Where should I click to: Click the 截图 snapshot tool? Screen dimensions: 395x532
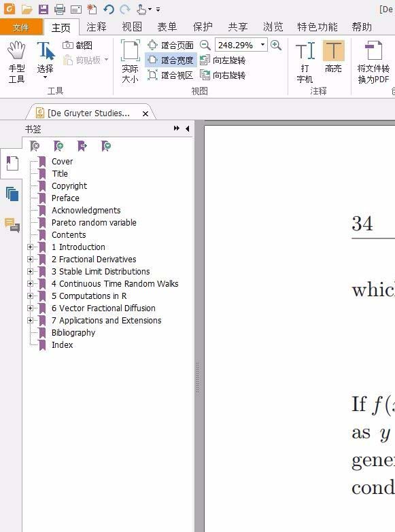pos(78,45)
